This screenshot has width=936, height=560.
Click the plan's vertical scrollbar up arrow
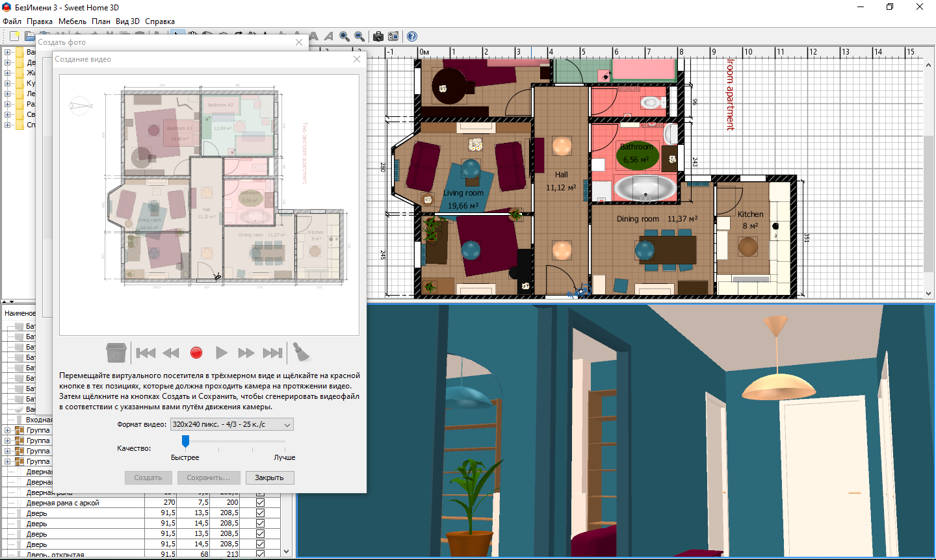click(x=929, y=64)
